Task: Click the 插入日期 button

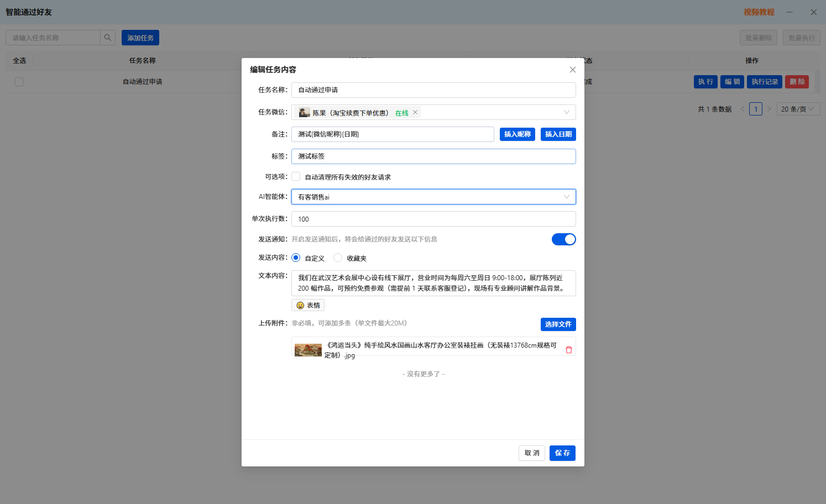Action: [x=558, y=134]
